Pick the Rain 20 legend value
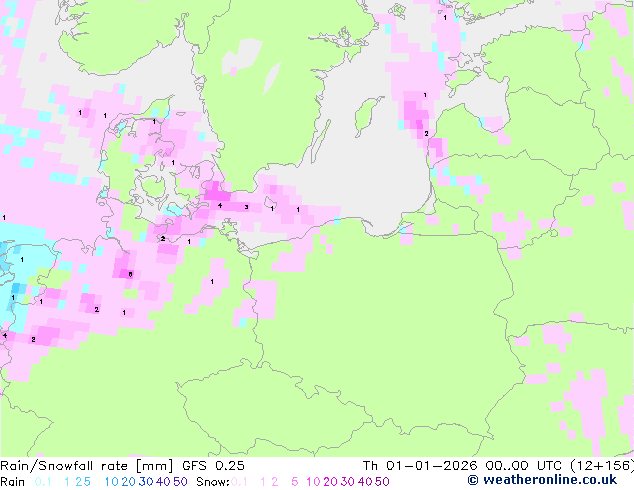This screenshot has height=490, width=634. coord(128,482)
